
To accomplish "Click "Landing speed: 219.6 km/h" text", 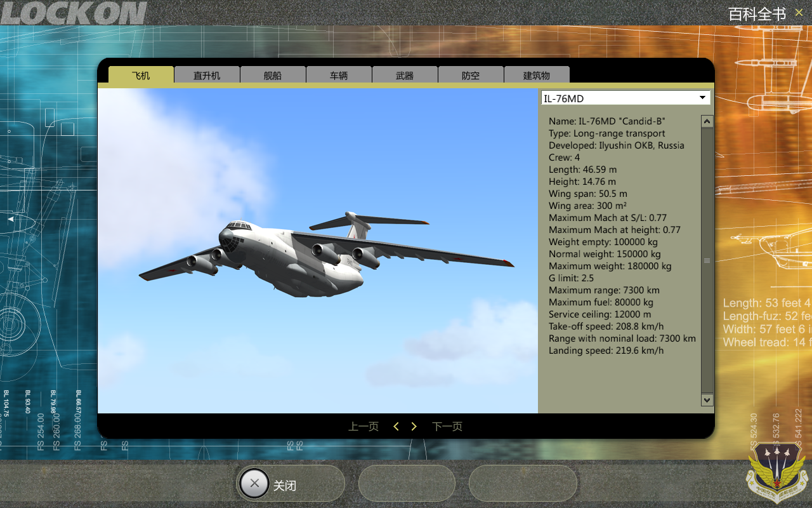I will 606,351.
